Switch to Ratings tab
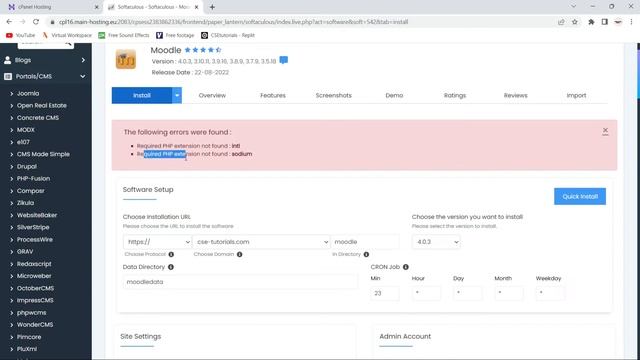 (x=455, y=95)
